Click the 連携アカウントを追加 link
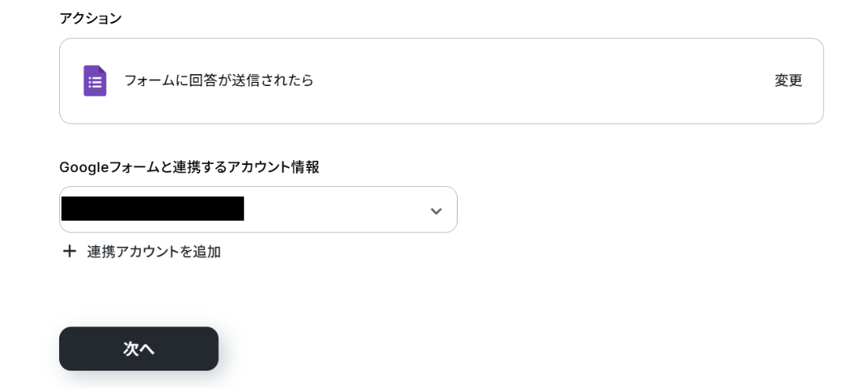The height and width of the screenshot is (388, 868). tap(154, 252)
